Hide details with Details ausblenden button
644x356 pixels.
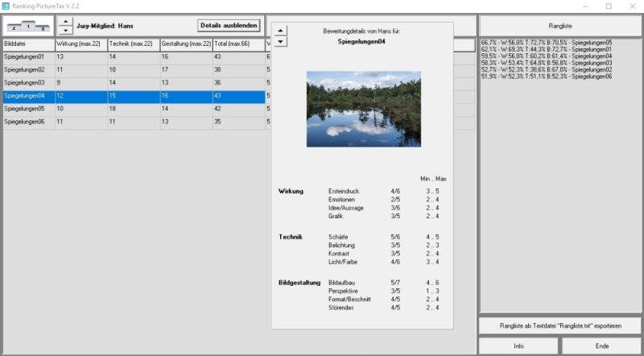229,25
